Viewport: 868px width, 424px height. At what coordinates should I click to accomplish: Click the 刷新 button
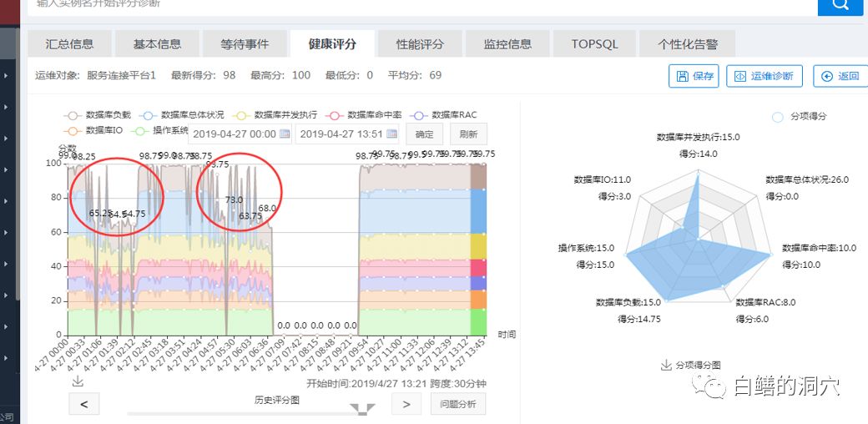pos(468,134)
